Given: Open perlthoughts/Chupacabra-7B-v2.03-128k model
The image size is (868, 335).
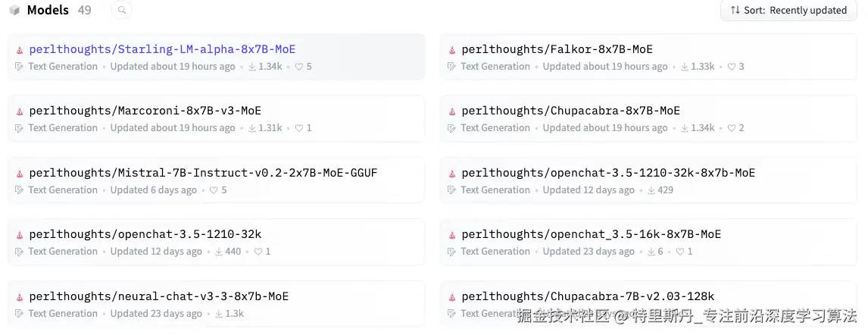Looking at the screenshot, I should (588, 296).
